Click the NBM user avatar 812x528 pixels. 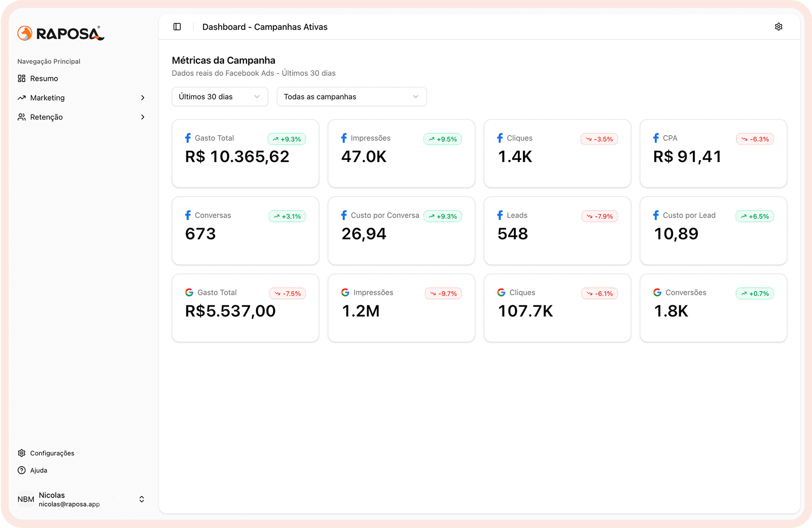point(26,499)
